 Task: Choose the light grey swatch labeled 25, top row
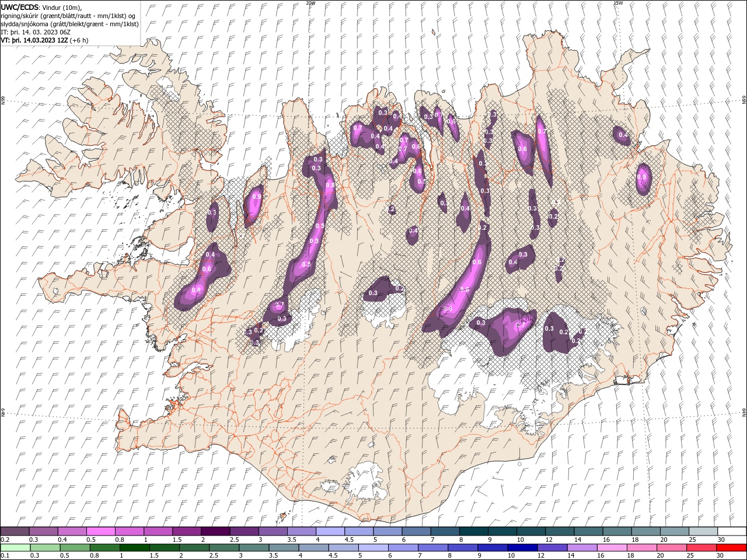tap(703, 531)
